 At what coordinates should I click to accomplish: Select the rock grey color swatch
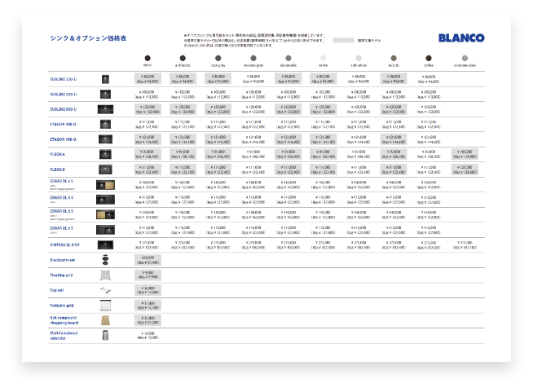[x=218, y=58]
